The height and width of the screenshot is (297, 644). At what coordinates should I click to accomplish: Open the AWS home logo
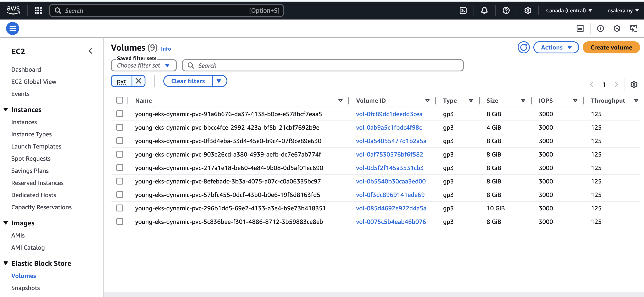pyautogui.click(x=13, y=10)
